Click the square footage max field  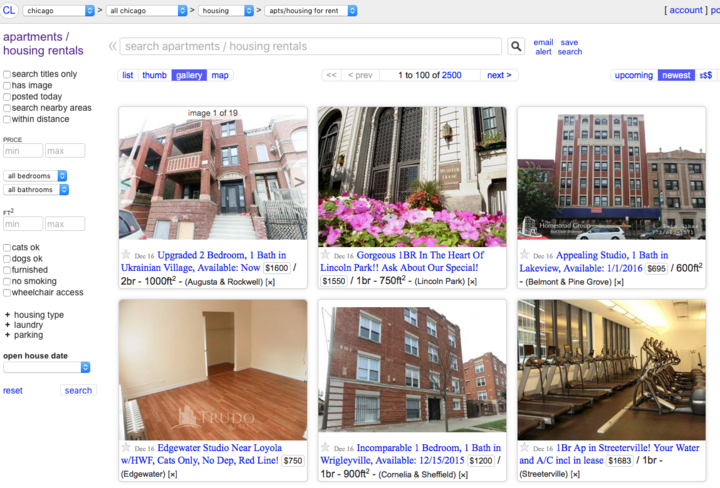click(65, 224)
